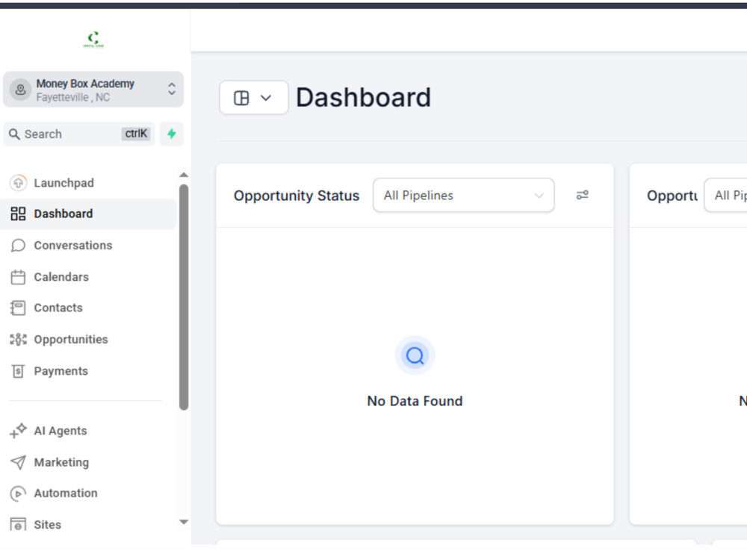
Task: Click the Opportunities icon
Action: [x=18, y=340]
